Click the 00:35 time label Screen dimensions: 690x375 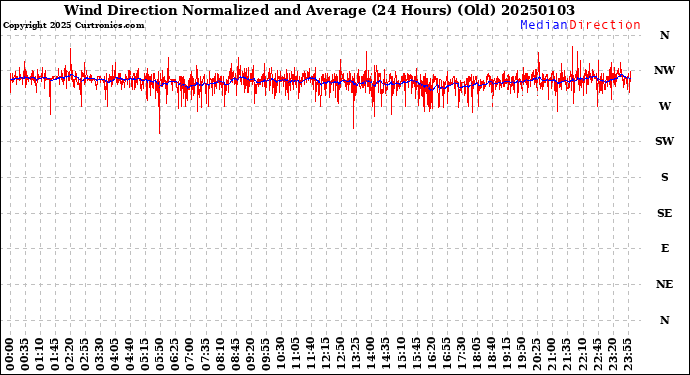point(25,354)
